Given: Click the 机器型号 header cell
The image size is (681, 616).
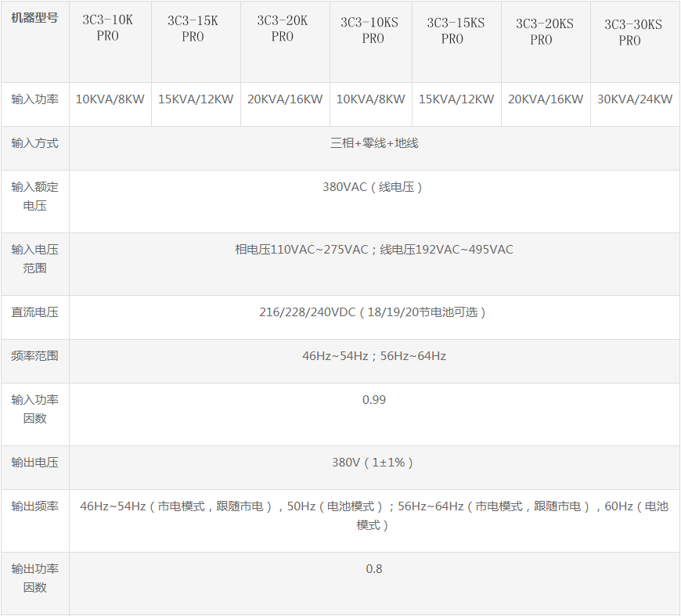Looking at the screenshot, I should coord(34,18).
